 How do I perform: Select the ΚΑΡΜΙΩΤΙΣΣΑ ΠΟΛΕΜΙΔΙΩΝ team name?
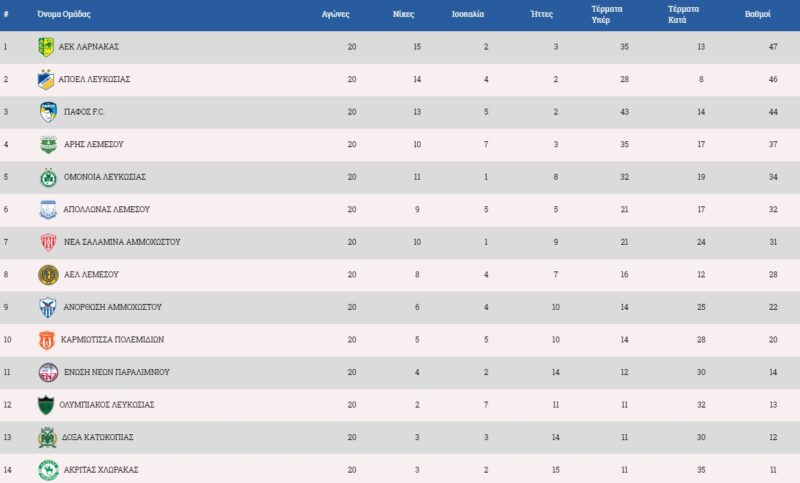(113, 340)
